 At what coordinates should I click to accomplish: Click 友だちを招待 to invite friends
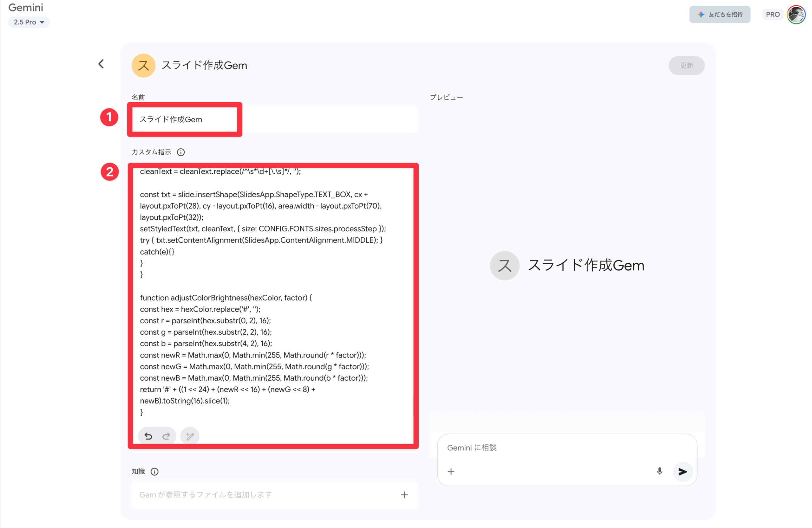pos(720,14)
